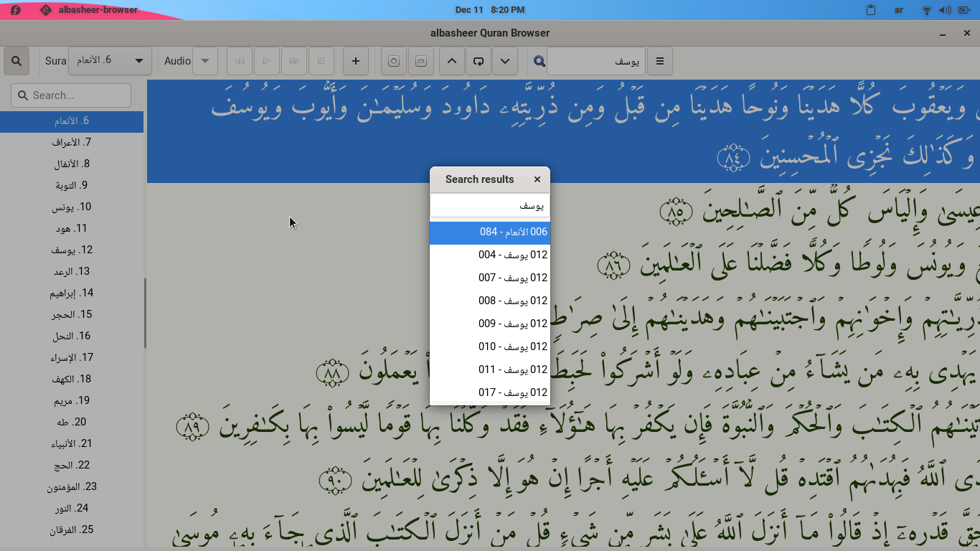Select sura 7. الأعراف in sidebar
The image size is (980, 551).
(x=72, y=142)
